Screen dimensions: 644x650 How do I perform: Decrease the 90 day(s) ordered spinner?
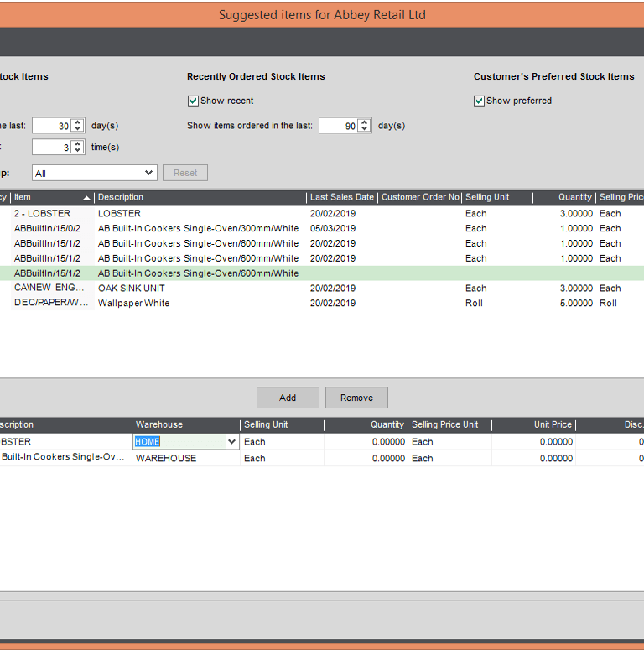(x=364, y=128)
